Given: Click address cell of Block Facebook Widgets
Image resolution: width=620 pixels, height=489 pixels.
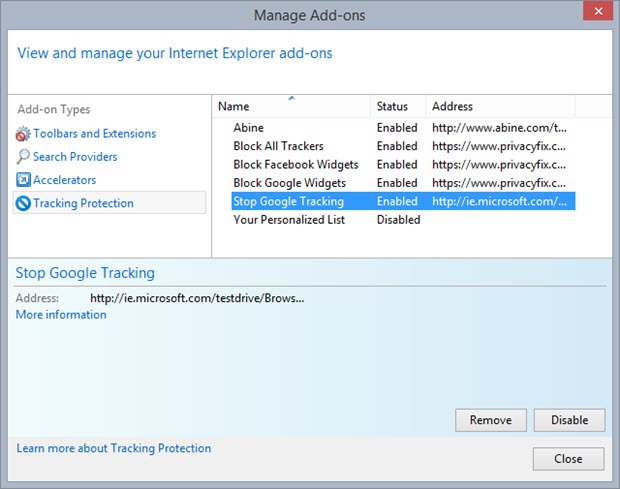Looking at the screenshot, I should 499,164.
